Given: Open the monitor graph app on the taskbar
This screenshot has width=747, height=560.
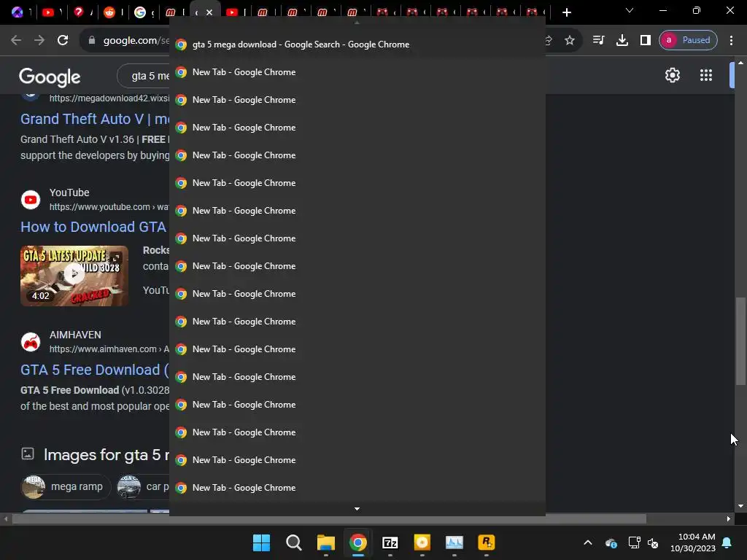Looking at the screenshot, I should [x=454, y=542].
